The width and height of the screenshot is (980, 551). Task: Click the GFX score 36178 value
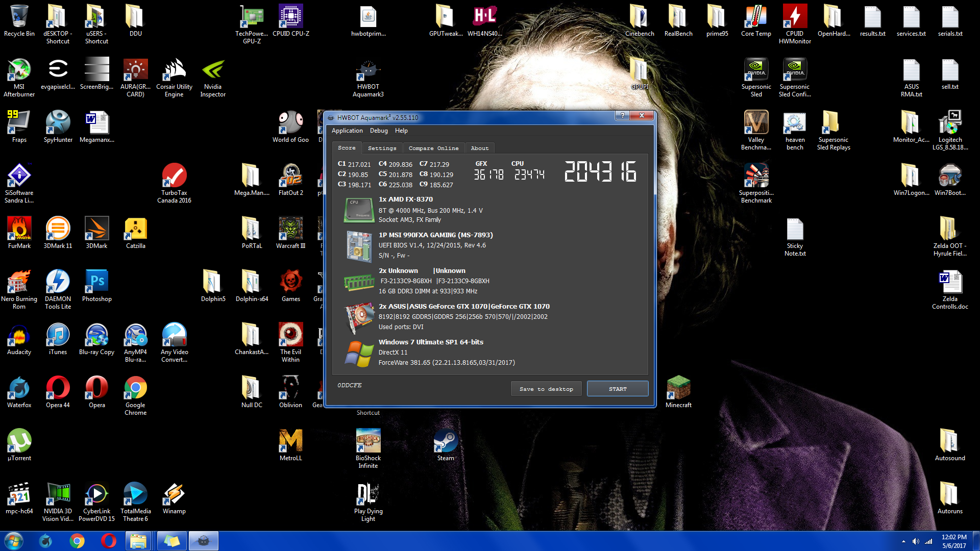click(x=488, y=174)
